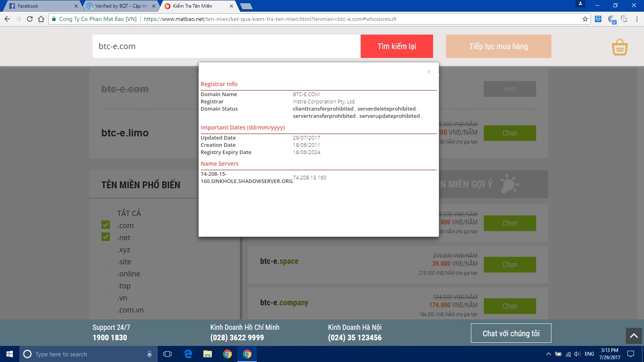
Task: Tick the TẤT CẢ checkbox
Action: click(105, 213)
